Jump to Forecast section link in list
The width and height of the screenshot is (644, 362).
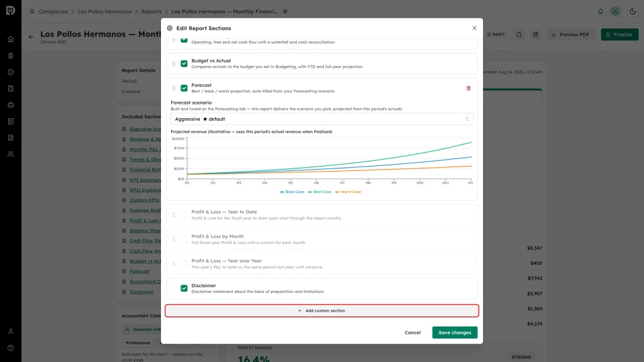click(140, 271)
